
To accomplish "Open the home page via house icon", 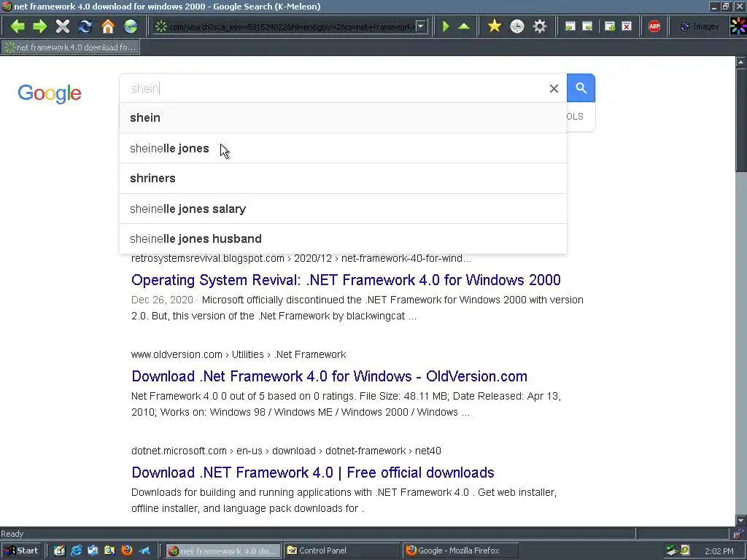I will (108, 26).
